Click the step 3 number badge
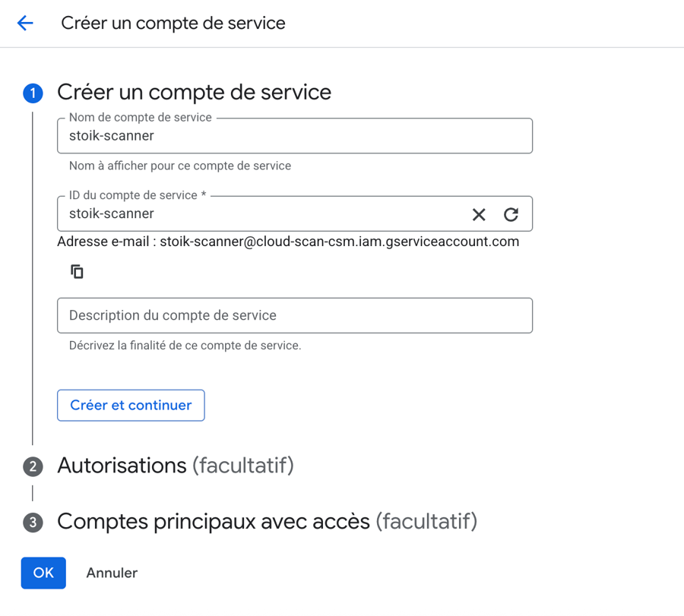Image resolution: width=684 pixels, height=616 pixels. pyautogui.click(x=33, y=523)
